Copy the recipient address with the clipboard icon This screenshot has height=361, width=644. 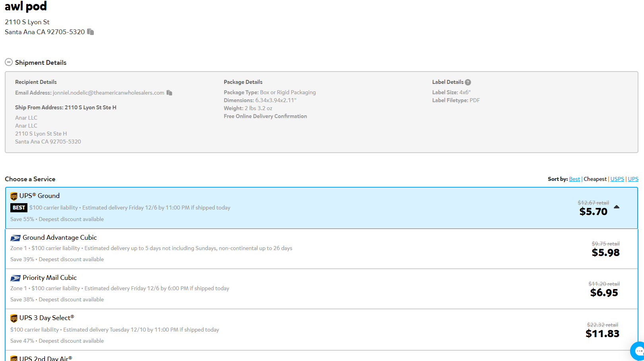91,32
